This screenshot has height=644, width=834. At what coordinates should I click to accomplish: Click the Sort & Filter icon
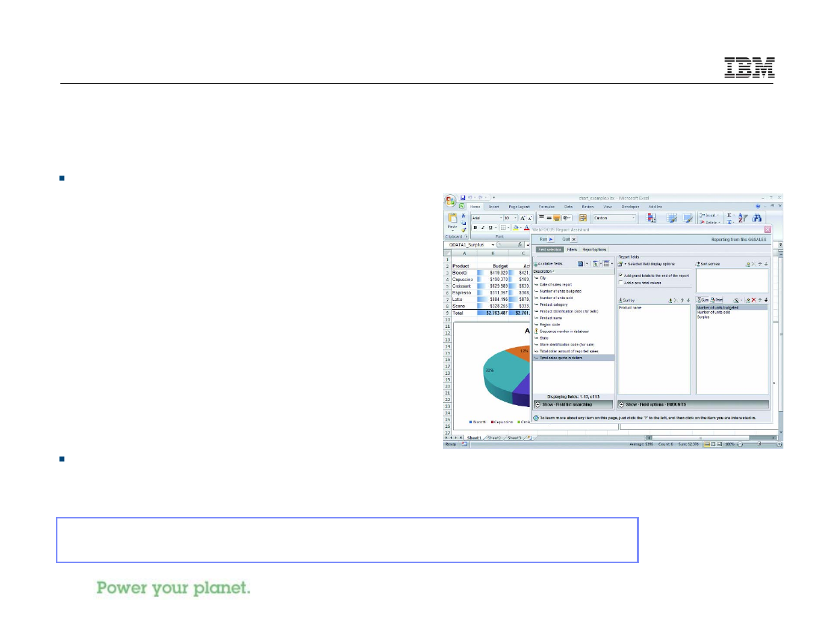click(743, 218)
